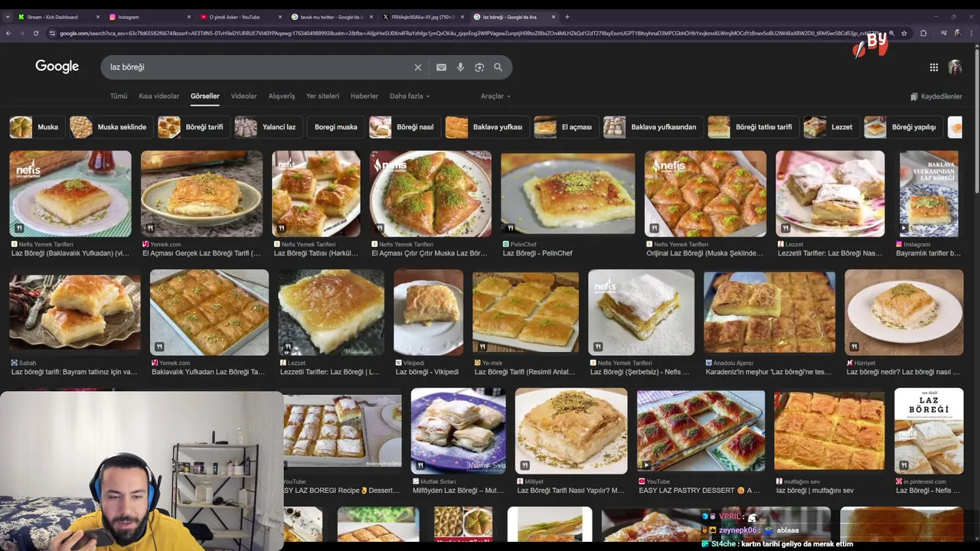This screenshot has height=551, width=980.
Task: Start voice search with the microphone icon
Action: coord(460,67)
